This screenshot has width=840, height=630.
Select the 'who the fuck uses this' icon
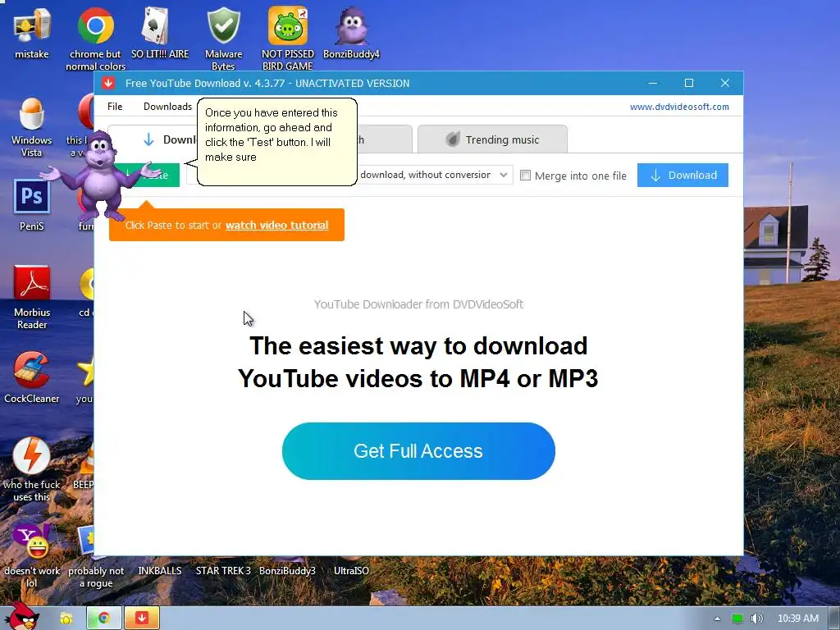(32, 469)
